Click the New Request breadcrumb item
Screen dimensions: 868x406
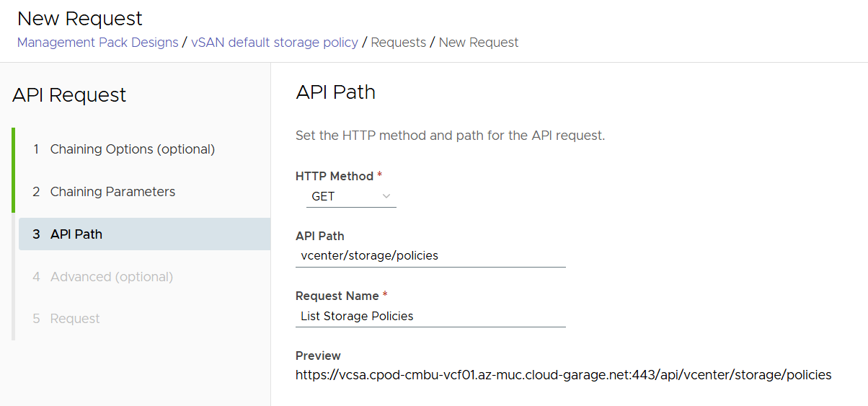pos(479,43)
